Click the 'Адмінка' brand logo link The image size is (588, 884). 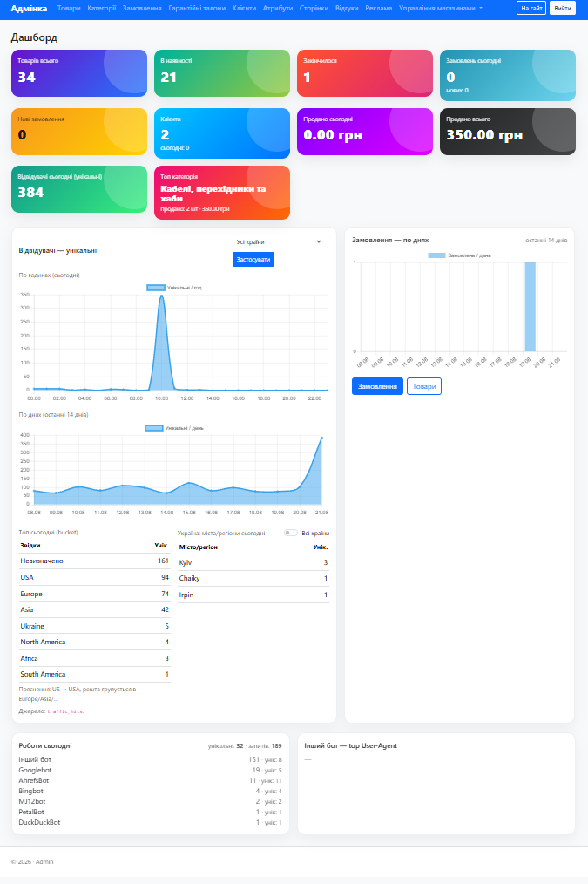29,8
